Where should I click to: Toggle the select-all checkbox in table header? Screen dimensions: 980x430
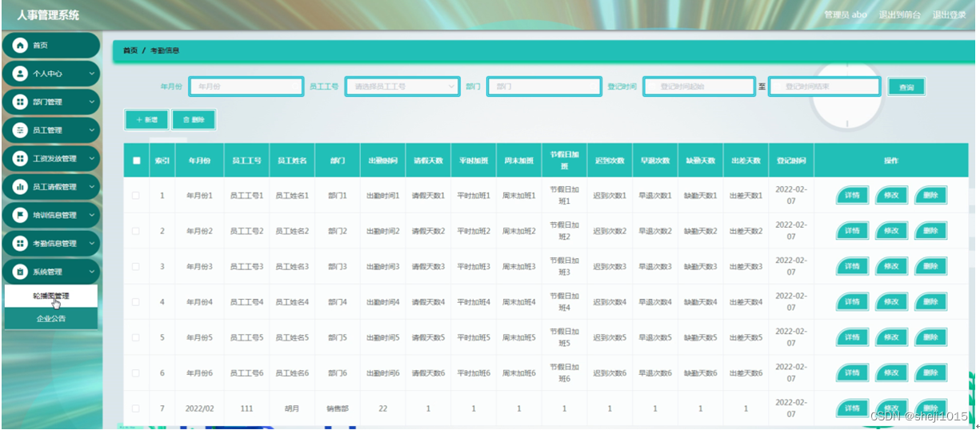pos(136,161)
